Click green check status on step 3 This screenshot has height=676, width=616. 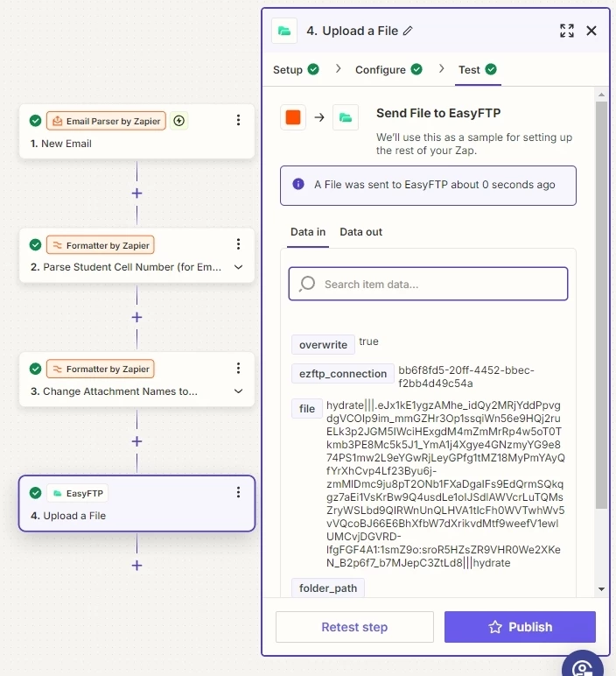coord(35,369)
